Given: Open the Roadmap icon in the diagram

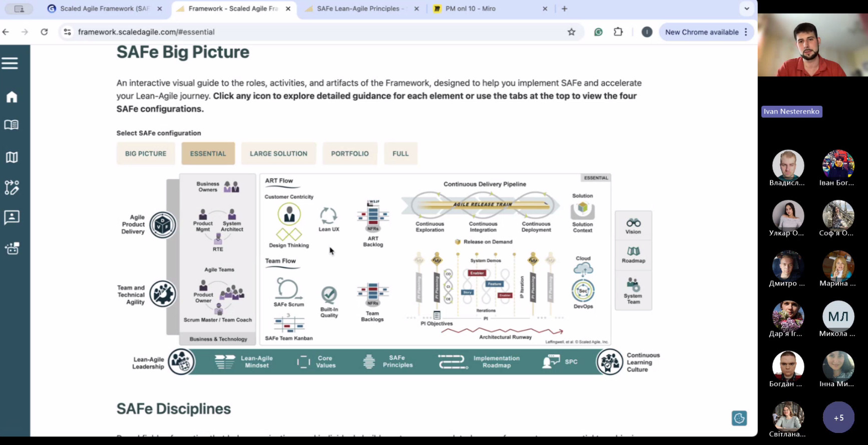Looking at the screenshot, I should [x=633, y=252].
